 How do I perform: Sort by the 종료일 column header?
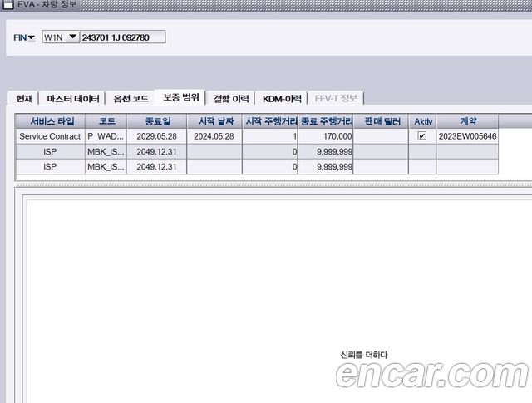pos(157,121)
